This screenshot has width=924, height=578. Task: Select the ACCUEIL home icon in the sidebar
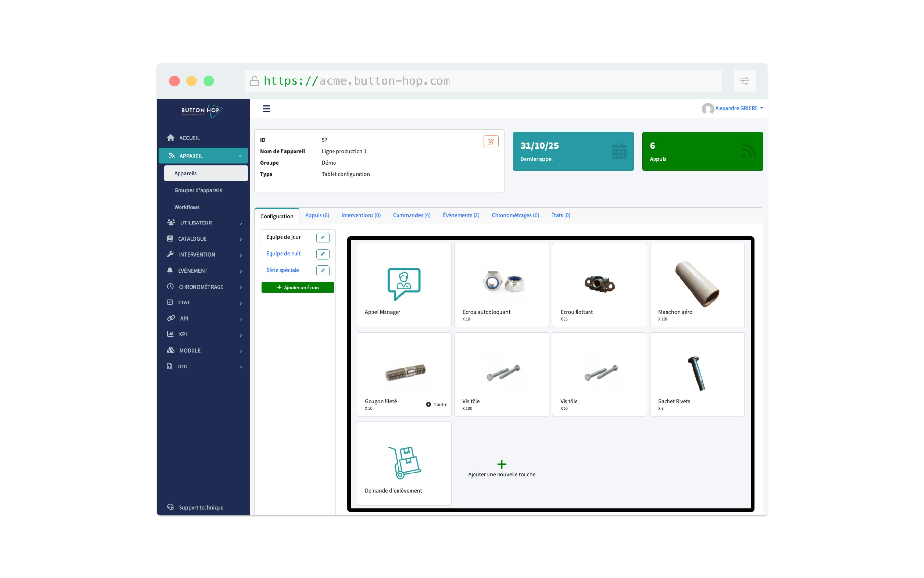[x=171, y=138]
